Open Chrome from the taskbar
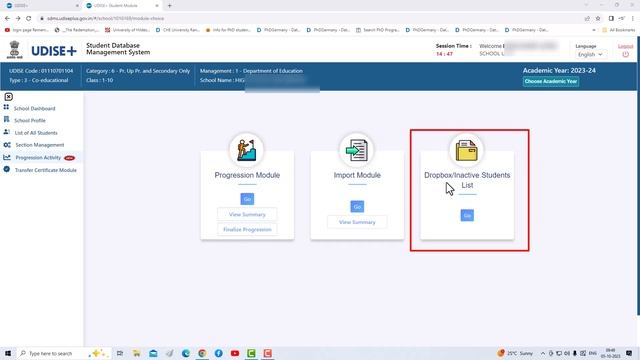 pos(202,353)
